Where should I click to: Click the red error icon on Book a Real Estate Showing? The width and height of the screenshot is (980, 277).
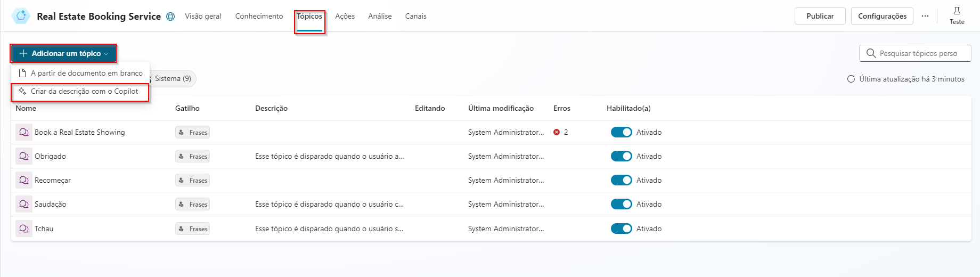coord(557,132)
